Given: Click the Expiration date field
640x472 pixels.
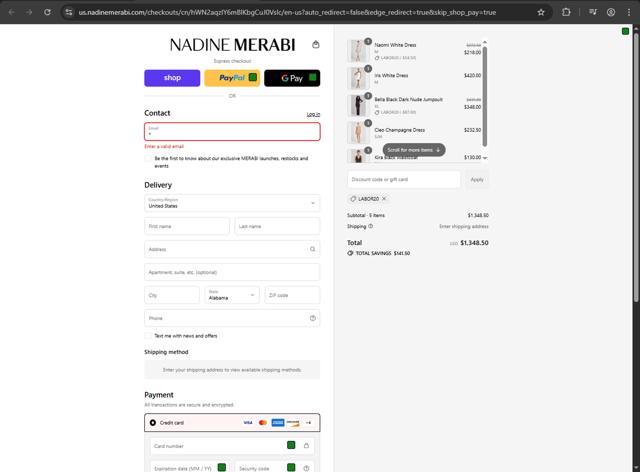Looking at the screenshot, I should point(189,468).
